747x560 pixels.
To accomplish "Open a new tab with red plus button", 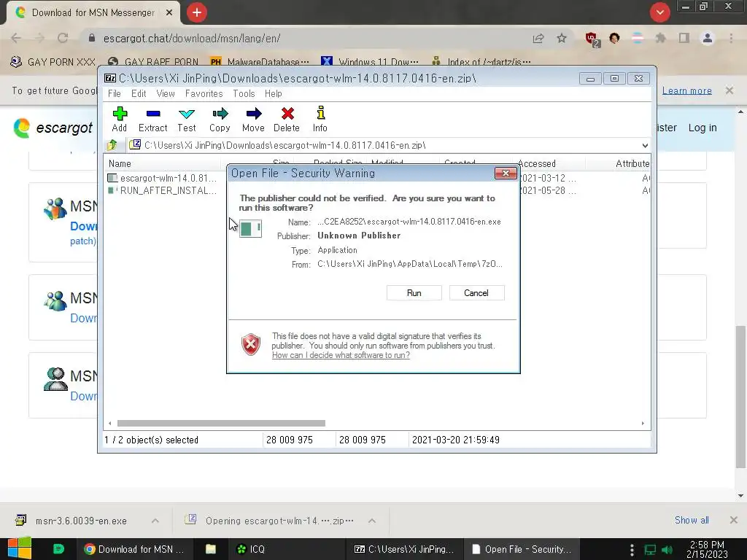I will coord(197,12).
